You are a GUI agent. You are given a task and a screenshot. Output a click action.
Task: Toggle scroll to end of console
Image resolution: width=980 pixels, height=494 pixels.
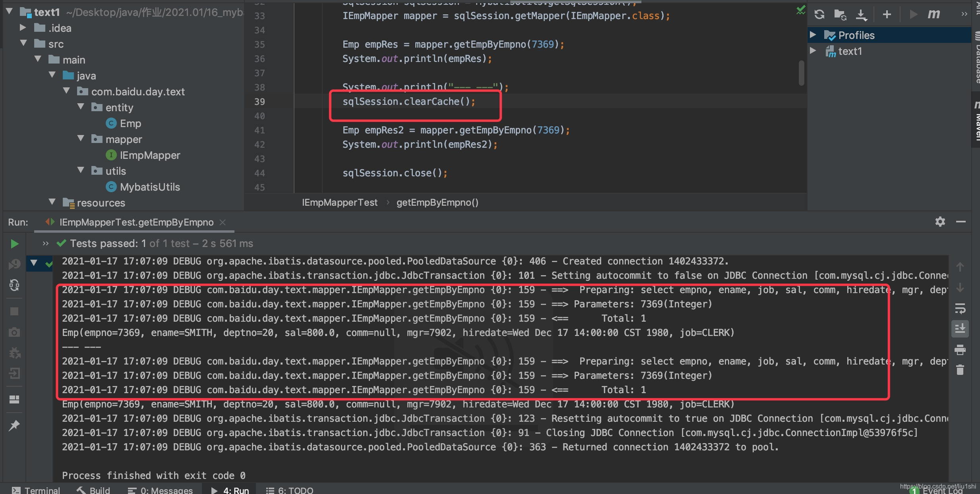(960, 329)
